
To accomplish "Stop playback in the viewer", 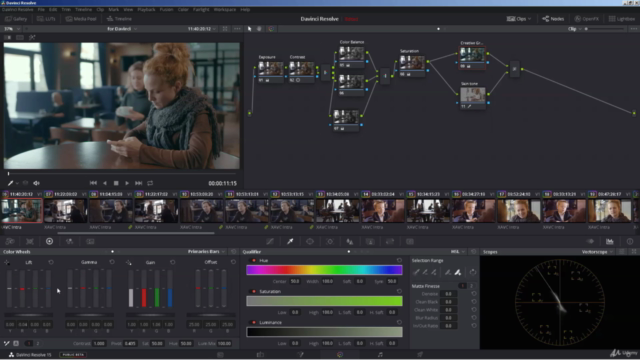I will tap(116, 183).
